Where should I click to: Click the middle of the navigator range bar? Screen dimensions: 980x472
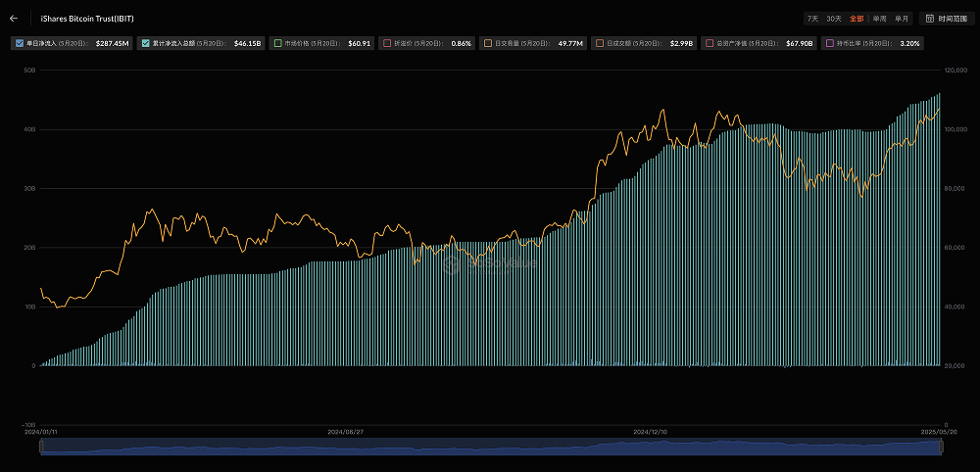[491, 447]
